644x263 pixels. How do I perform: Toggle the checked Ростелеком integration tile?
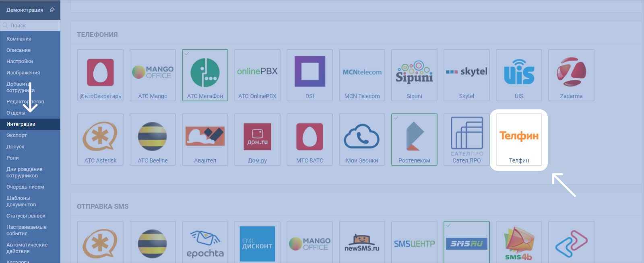[414, 140]
